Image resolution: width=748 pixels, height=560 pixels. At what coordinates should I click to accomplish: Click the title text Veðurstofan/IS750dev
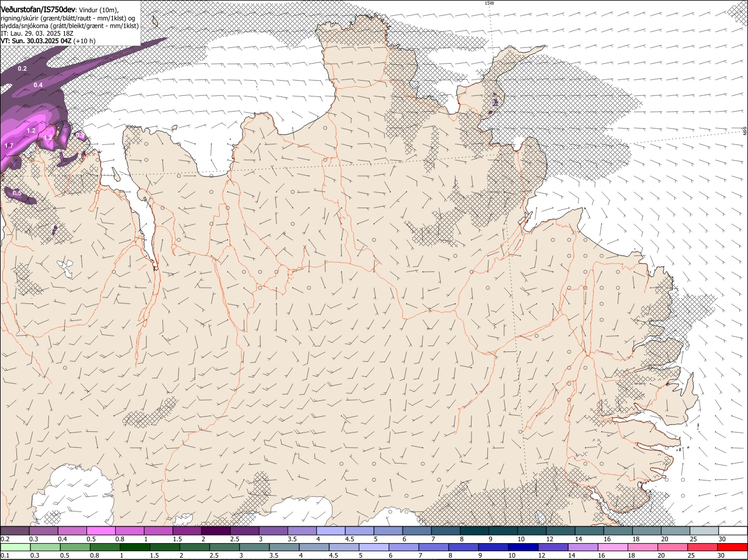click(38, 10)
